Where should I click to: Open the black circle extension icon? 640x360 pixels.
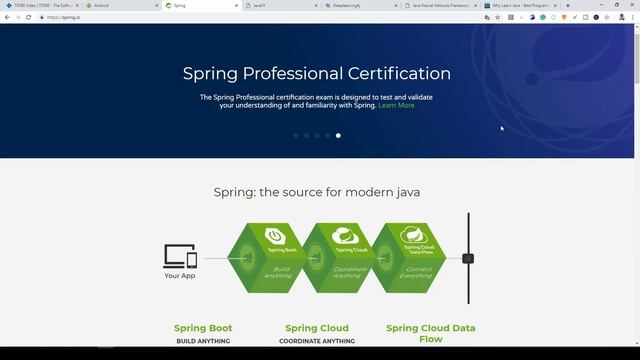pos(596,18)
